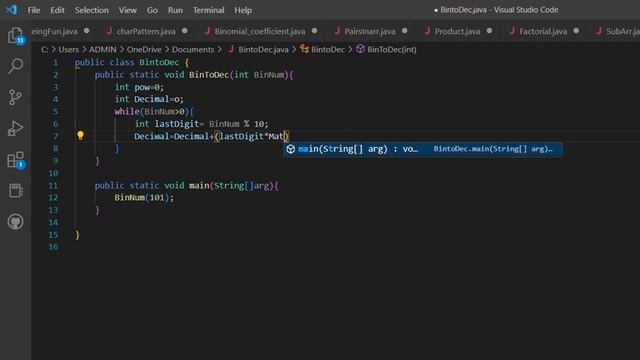Click the lightbulb quick fix icon
The image size is (640, 360).
[80, 136]
